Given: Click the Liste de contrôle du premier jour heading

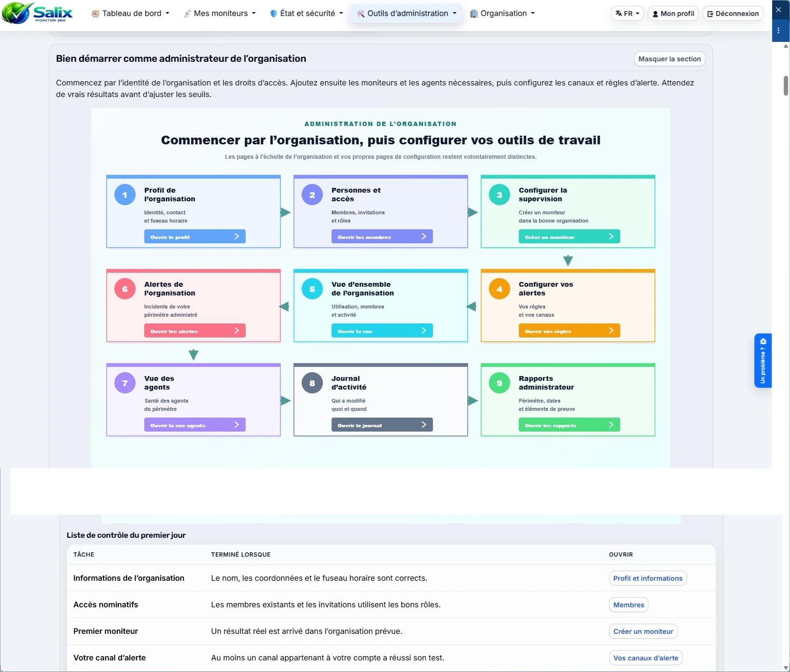Looking at the screenshot, I should 126,535.
